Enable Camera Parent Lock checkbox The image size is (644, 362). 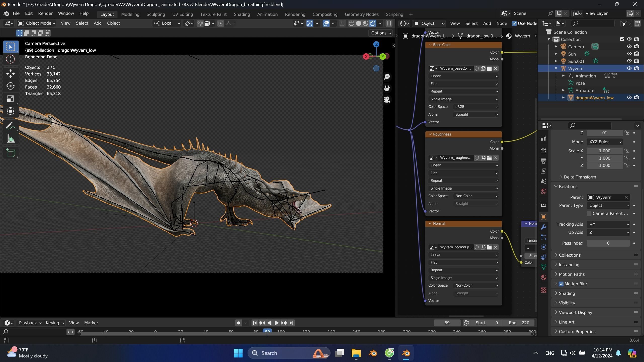tap(589, 213)
